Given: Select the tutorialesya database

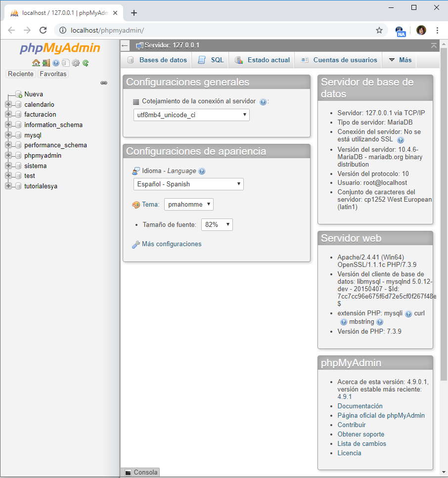Looking at the screenshot, I should pos(41,186).
